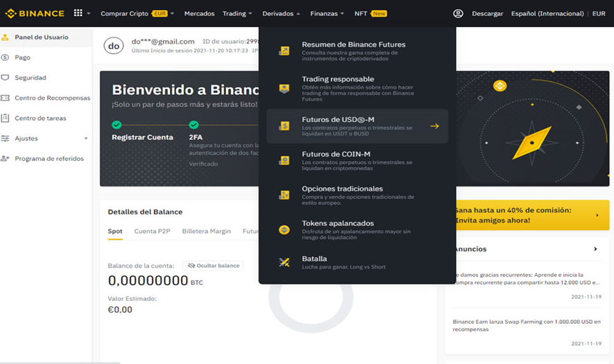Viewport: 614px width, 364px height.
Task: Collapse the Derivados dropdown menu
Action: (x=281, y=13)
